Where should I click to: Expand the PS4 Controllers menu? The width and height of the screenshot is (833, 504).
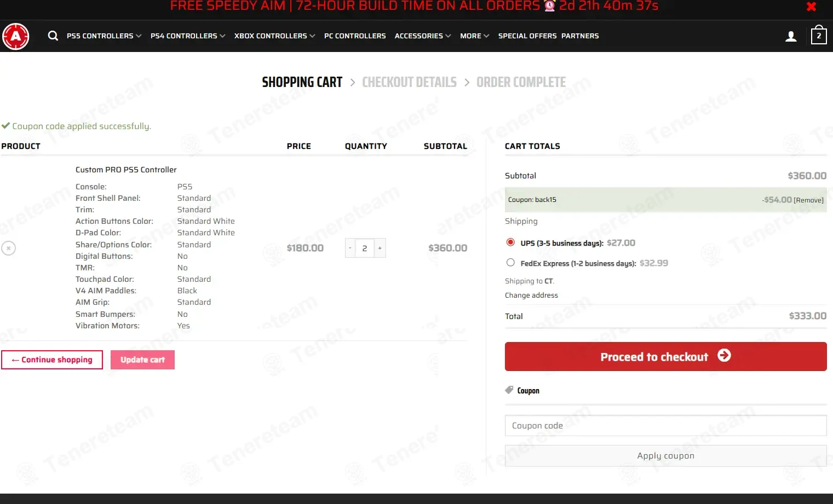188,36
